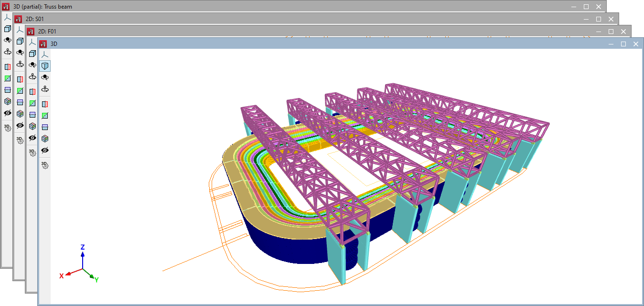Open 3D settings gear in 2D: F01 window
Viewport: 644px width, 306px height.
click(32, 153)
